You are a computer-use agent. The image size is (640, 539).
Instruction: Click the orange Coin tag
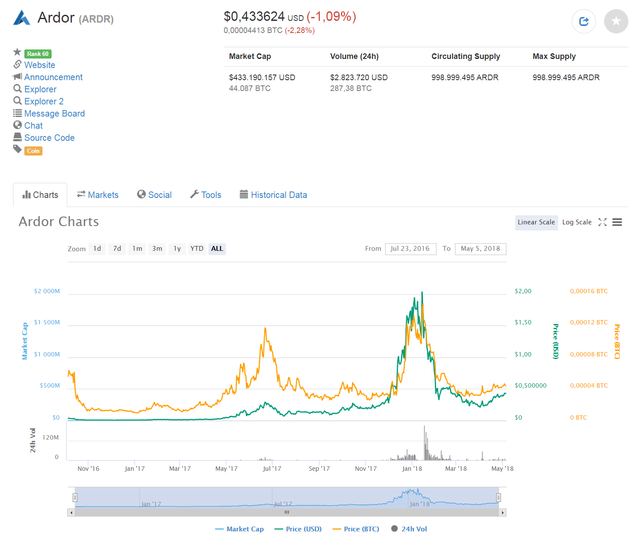33,151
